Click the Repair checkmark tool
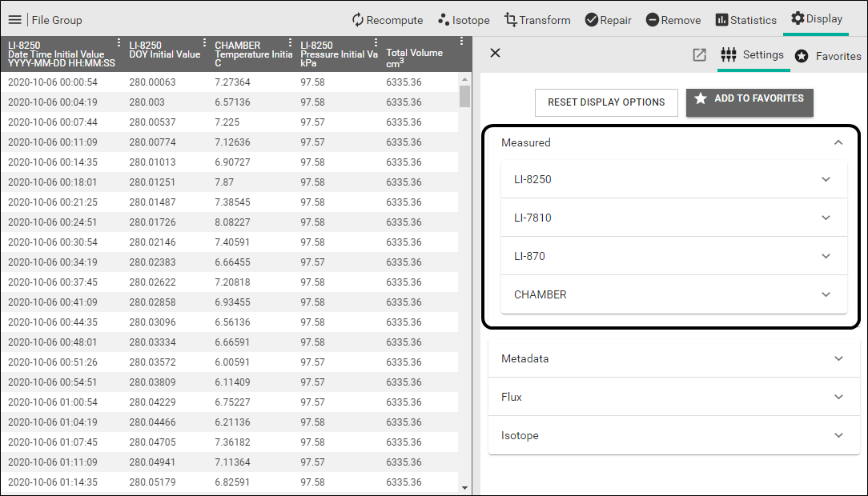Viewport: 868px width, 496px height. click(x=608, y=20)
